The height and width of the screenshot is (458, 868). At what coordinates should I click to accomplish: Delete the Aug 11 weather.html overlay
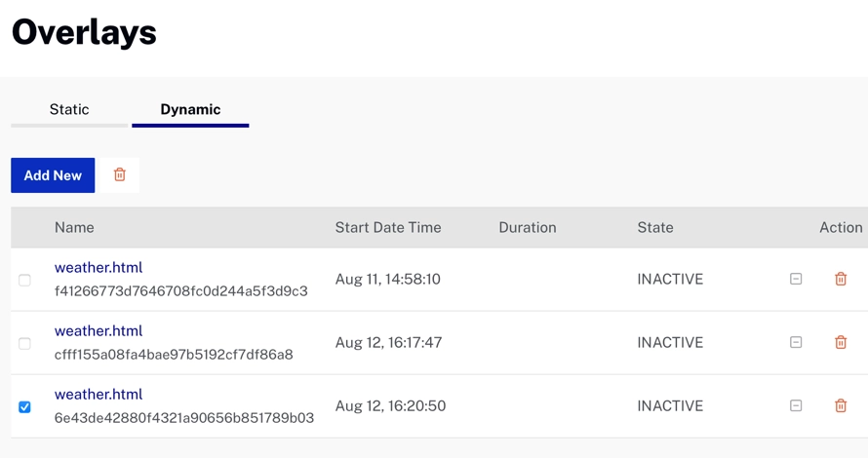pos(841,280)
